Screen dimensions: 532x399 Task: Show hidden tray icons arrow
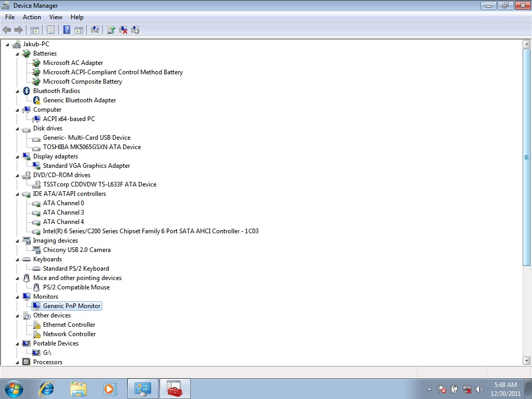429,389
